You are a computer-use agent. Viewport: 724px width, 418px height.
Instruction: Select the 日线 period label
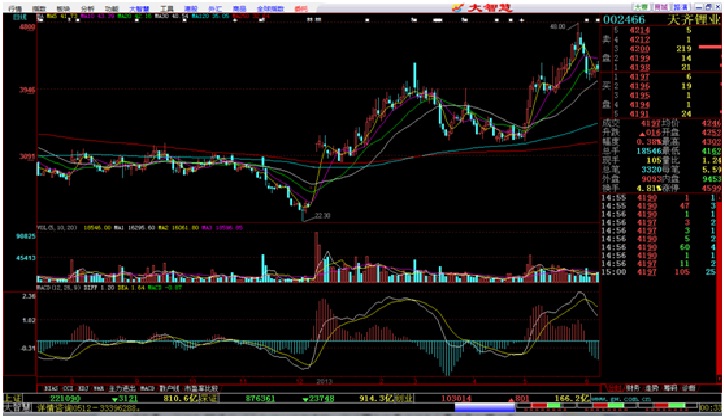pos(20,17)
